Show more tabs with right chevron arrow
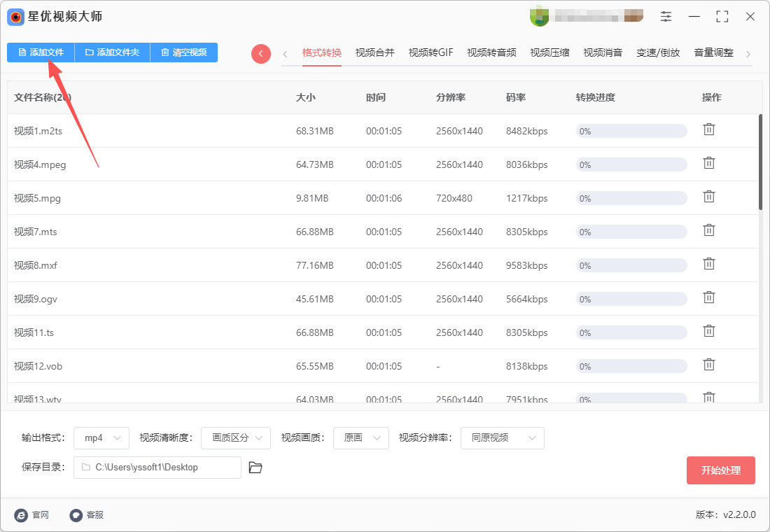The width and height of the screenshot is (770, 532). click(x=748, y=54)
